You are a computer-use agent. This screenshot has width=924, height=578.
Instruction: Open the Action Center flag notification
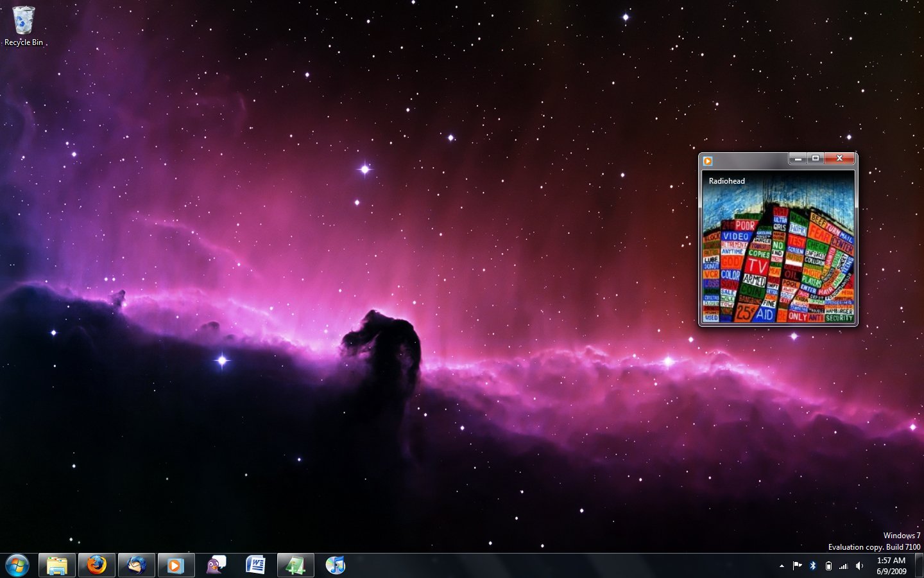point(797,566)
